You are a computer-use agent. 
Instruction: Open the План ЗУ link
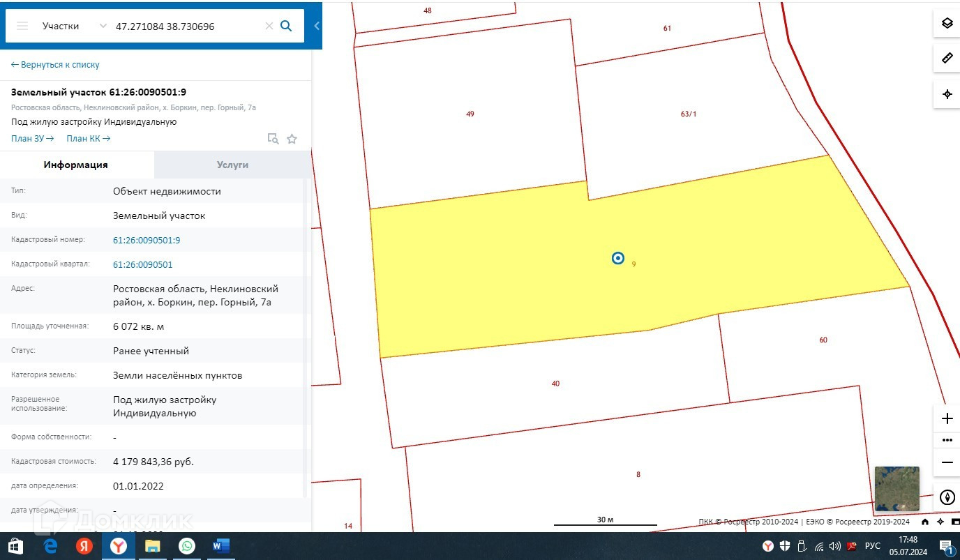[x=32, y=138]
